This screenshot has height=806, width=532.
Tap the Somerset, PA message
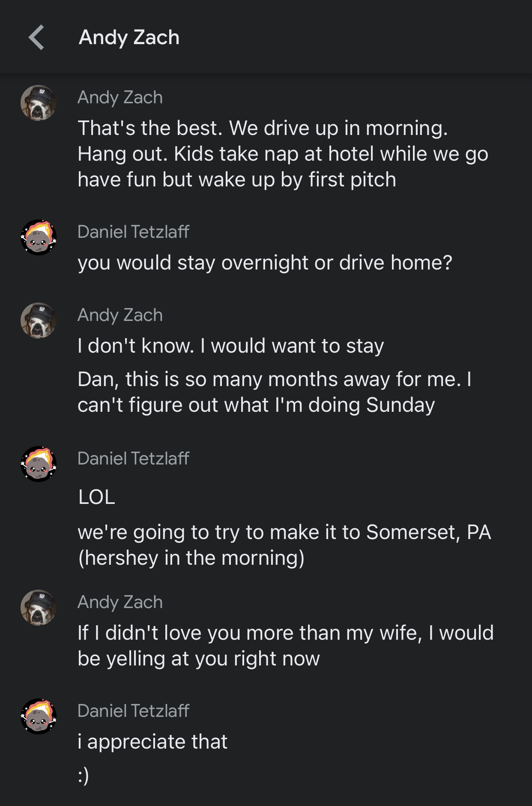[284, 545]
